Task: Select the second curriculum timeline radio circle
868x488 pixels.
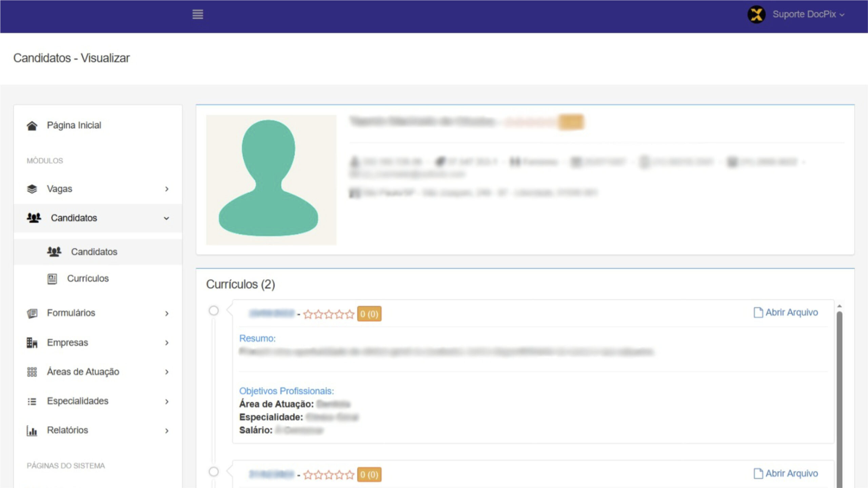Action: tap(214, 471)
